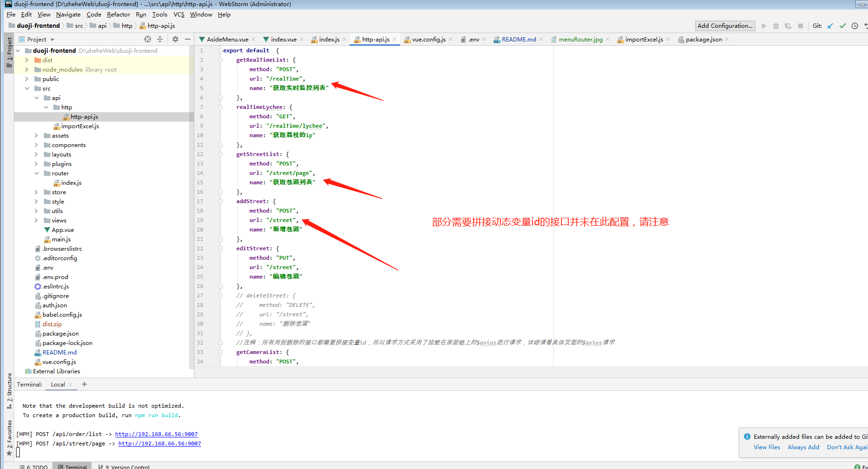
Task: Select package.json in the project tree
Action: click(x=60, y=334)
